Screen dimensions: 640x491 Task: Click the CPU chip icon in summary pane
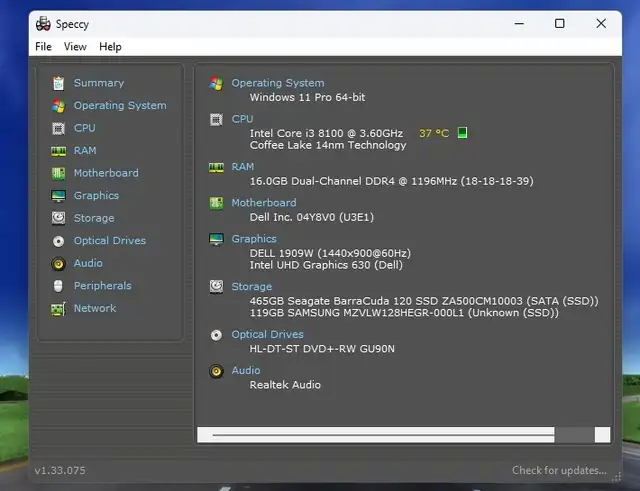click(216, 120)
